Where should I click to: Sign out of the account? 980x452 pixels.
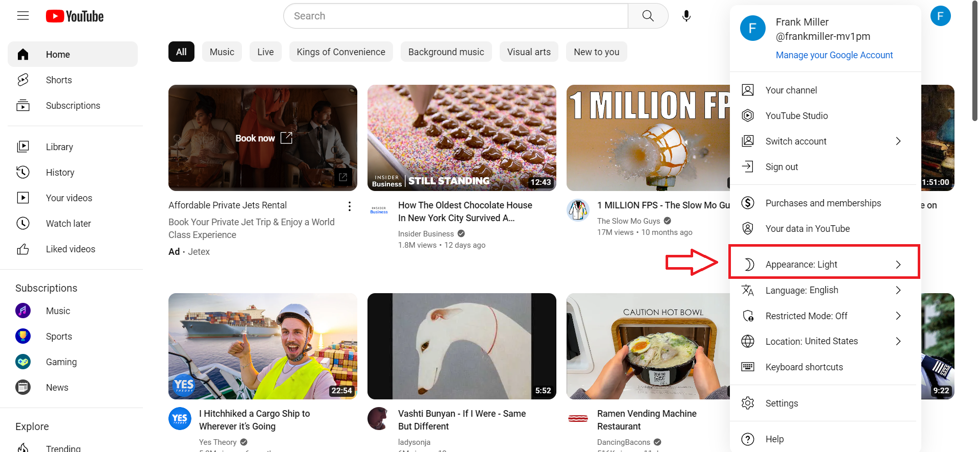pos(825,166)
